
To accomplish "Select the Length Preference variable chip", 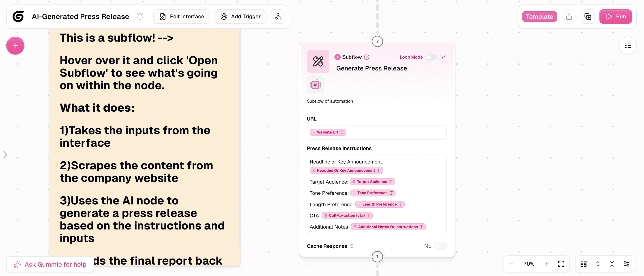I will coord(380,204).
